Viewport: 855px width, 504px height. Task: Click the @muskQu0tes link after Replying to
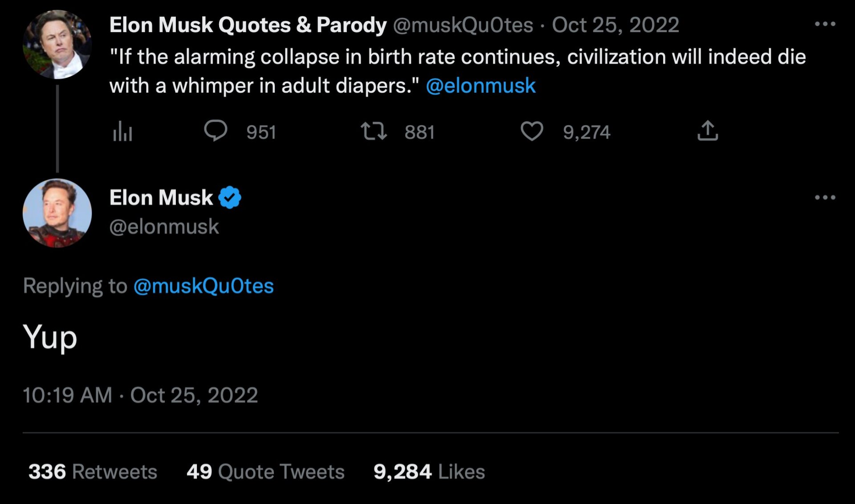tap(204, 286)
